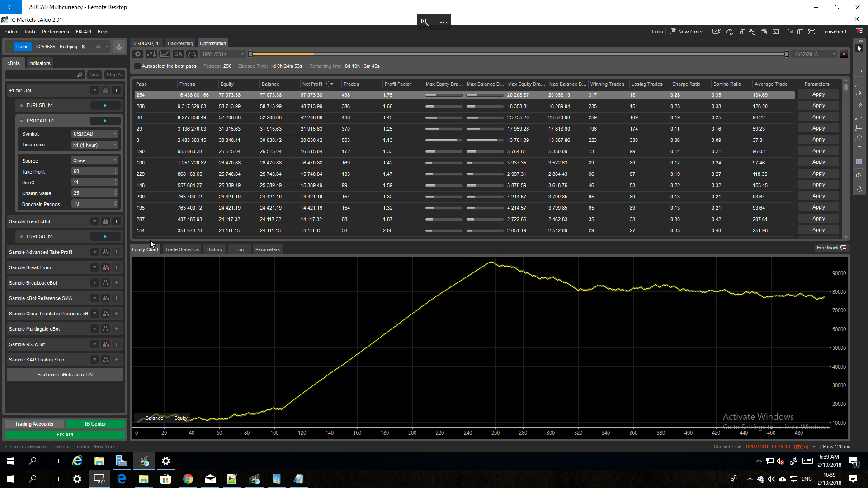Open the Trade Statistics tab
Image resolution: width=868 pixels, height=488 pixels.
182,250
